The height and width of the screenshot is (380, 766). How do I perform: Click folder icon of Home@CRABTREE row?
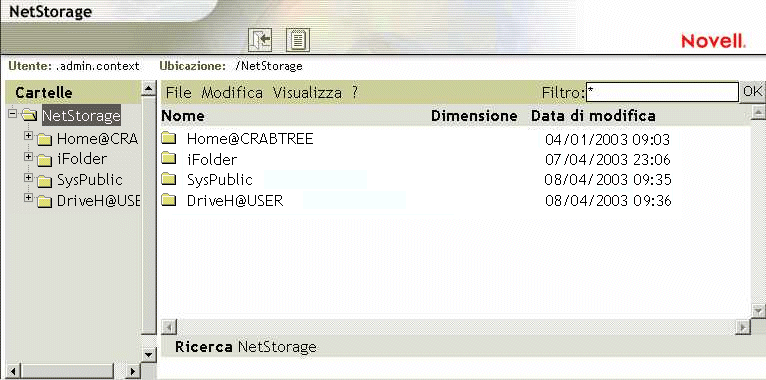pyautogui.click(x=169, y=139)
